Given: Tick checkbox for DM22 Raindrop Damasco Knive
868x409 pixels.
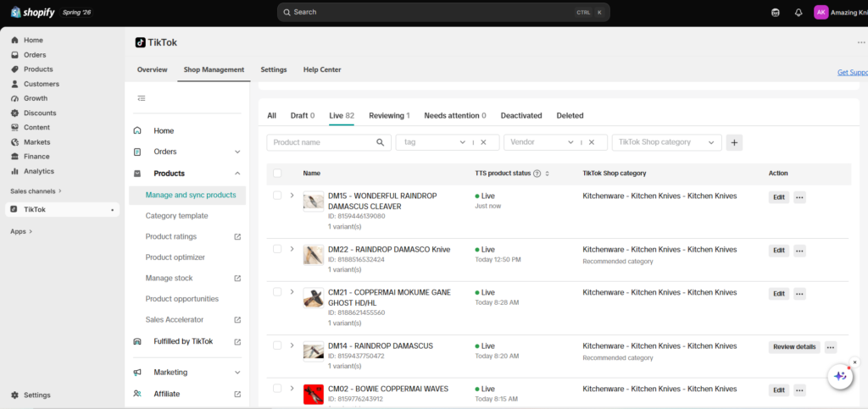Looking at the screenshot, I should [277, 249].
